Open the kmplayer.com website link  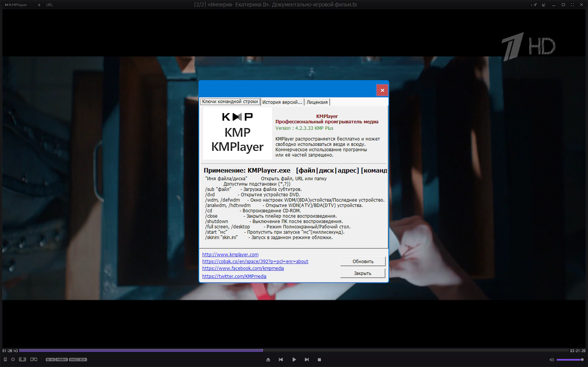(230, 255)
